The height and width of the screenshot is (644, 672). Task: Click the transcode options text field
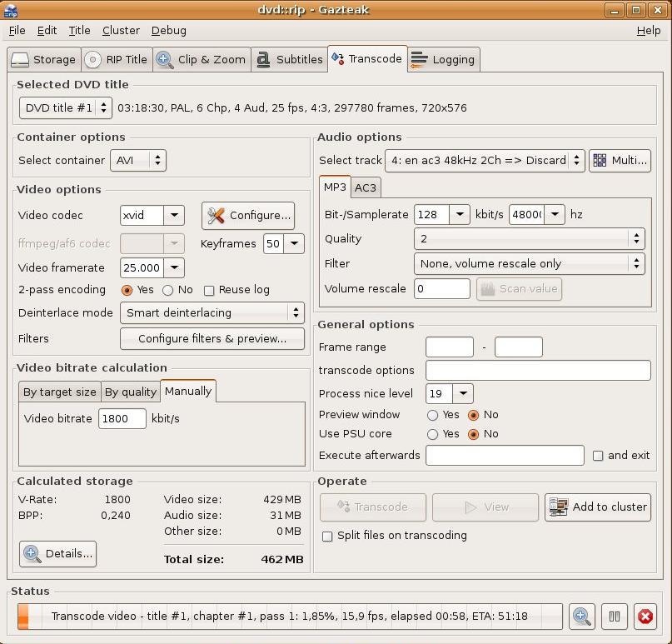[538, 371]
